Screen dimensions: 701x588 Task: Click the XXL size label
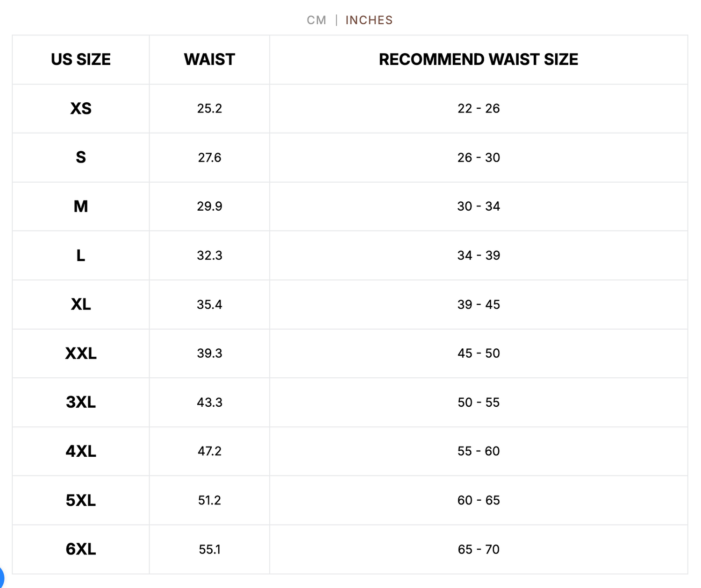[81, 354]
